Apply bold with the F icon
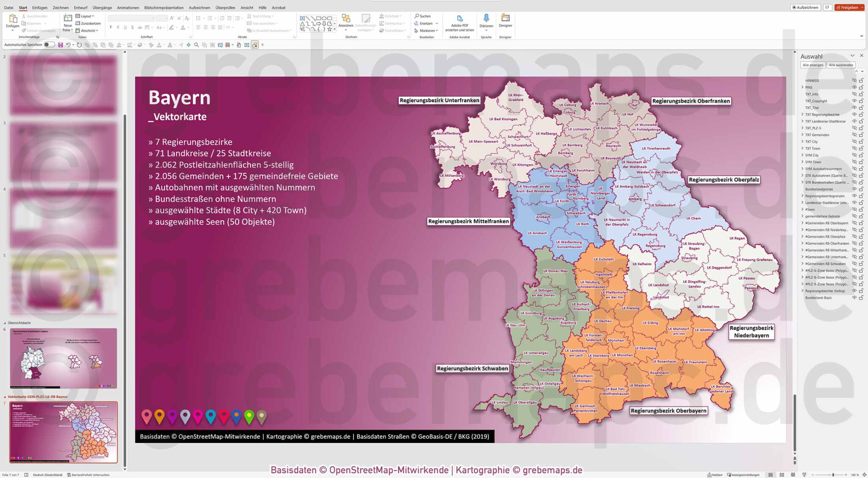This screenshot has width=868, height=478. [111, 28]
